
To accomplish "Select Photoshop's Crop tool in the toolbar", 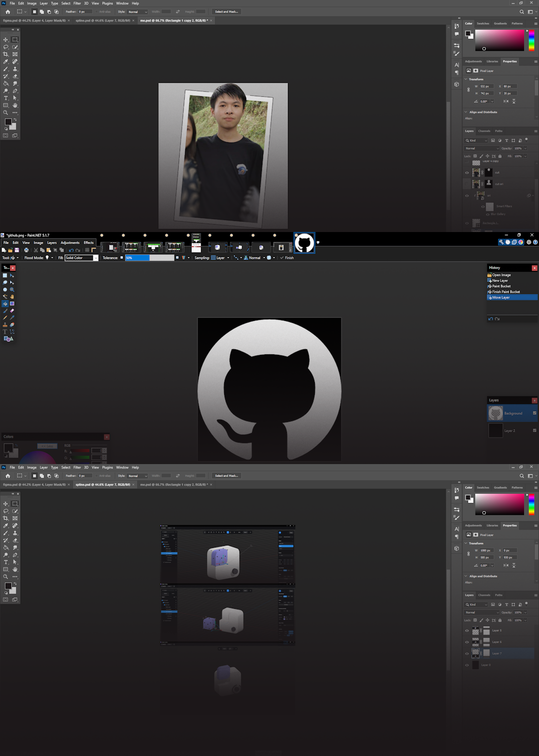I will 5,54.
